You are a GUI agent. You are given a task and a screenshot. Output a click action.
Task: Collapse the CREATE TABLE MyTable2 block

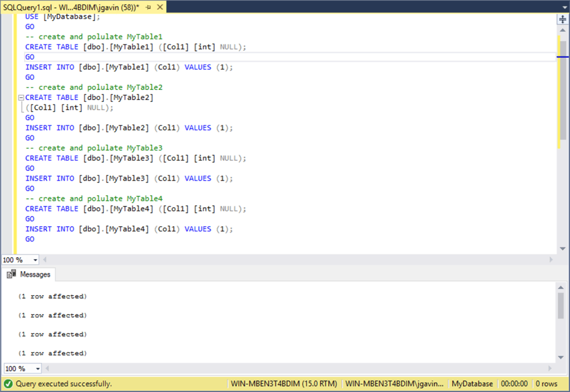tap(21, 98)
